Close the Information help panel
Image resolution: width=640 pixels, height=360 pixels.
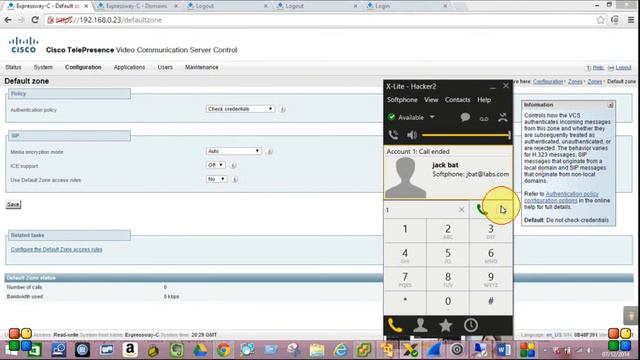pyautogui.click(x=611, y=105)
